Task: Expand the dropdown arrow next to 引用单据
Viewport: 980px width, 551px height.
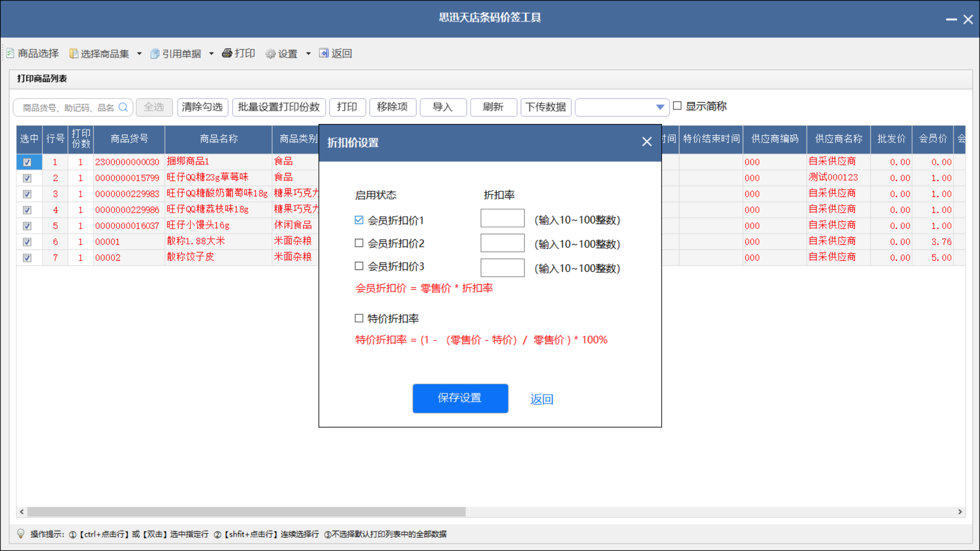Action: [x=212, y=53]
